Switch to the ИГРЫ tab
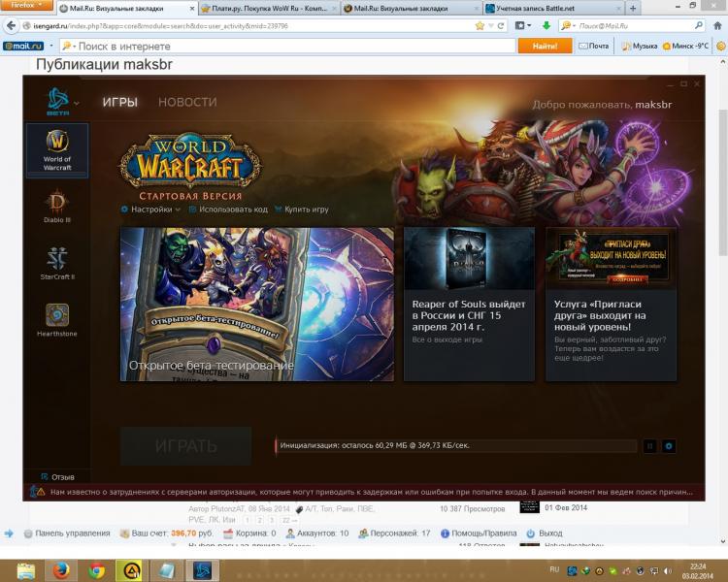Image resolution: width=728 pixels, height=582 pixels. pos(120,102)
